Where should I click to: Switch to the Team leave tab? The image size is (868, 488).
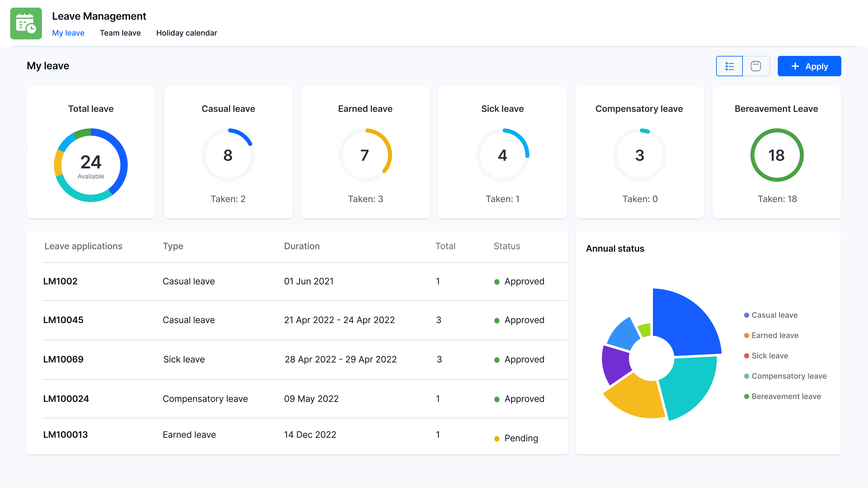(x=120, y=33)
